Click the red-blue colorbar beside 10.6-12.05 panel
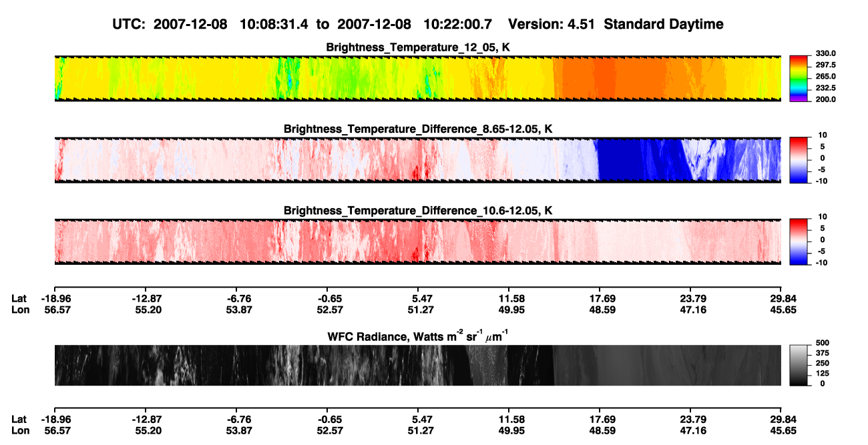 click(799, 242)
